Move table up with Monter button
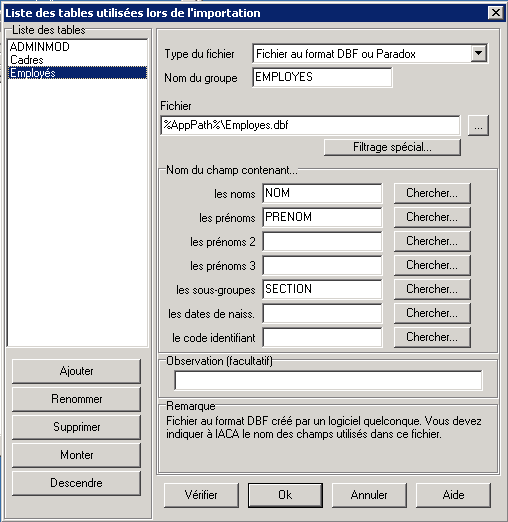Viewport: 508px width, 522px height. (76, 455)
